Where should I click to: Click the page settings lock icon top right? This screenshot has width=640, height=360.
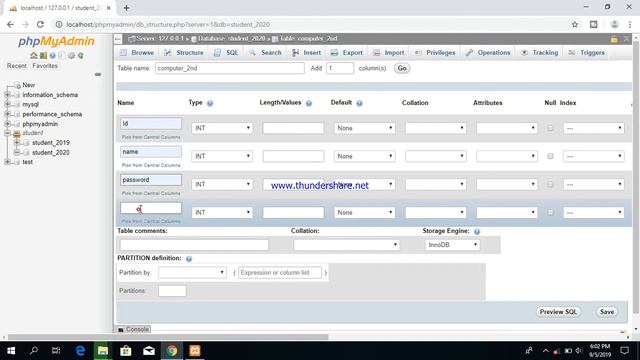[x=614, y=39]
